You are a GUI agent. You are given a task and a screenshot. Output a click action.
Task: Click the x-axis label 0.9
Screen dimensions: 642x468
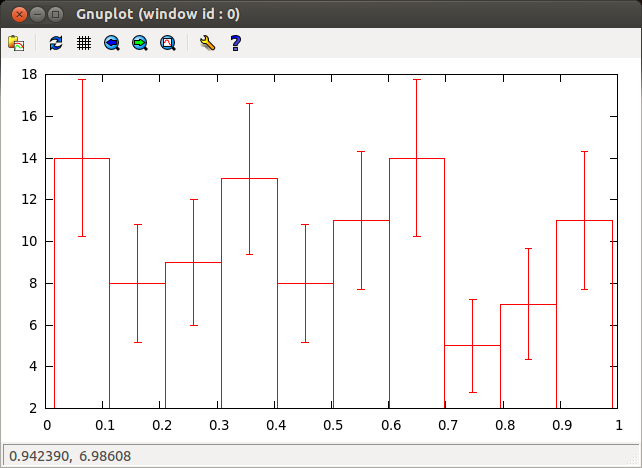[562, 425]
